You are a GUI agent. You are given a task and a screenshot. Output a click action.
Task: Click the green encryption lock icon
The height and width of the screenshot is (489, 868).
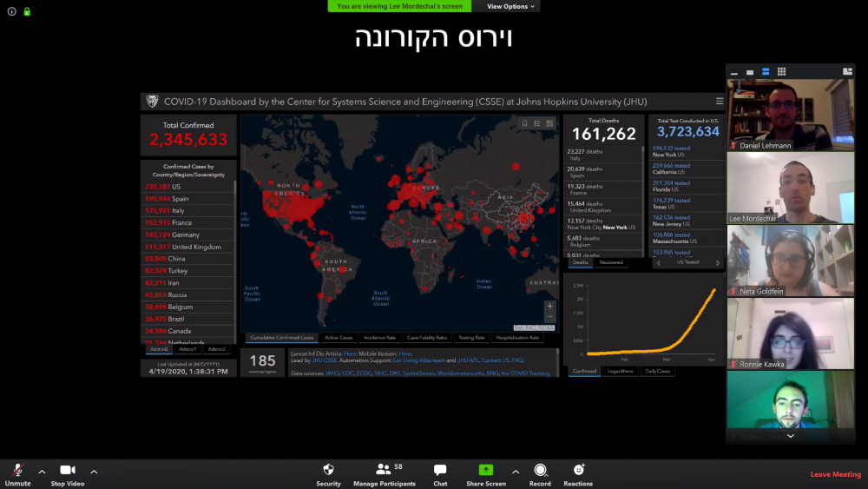click(x=27, y=11)
